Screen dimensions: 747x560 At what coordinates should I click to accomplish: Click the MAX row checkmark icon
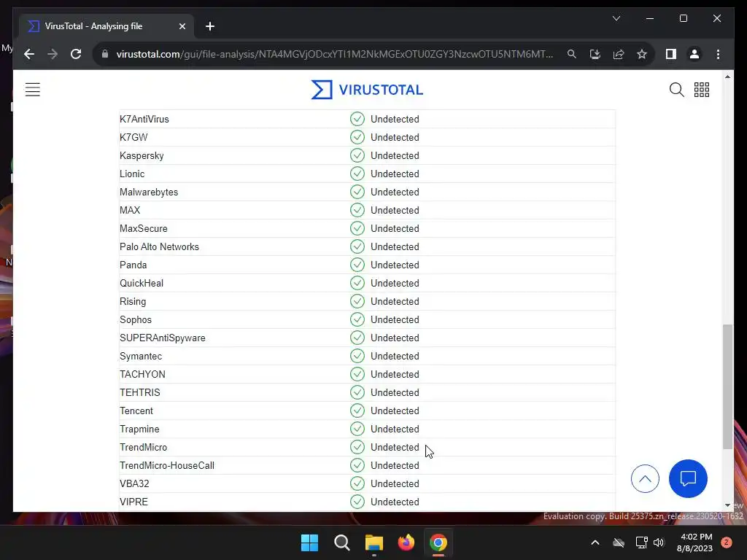click(x=357, y=210)
